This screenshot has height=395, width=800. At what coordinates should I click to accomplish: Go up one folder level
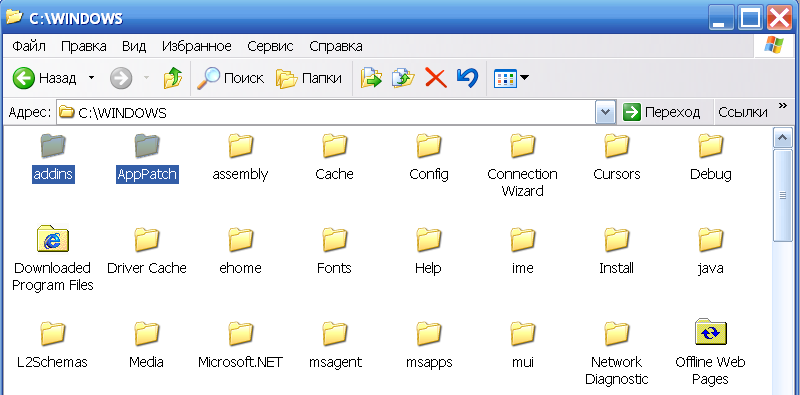tap(173, 78)
